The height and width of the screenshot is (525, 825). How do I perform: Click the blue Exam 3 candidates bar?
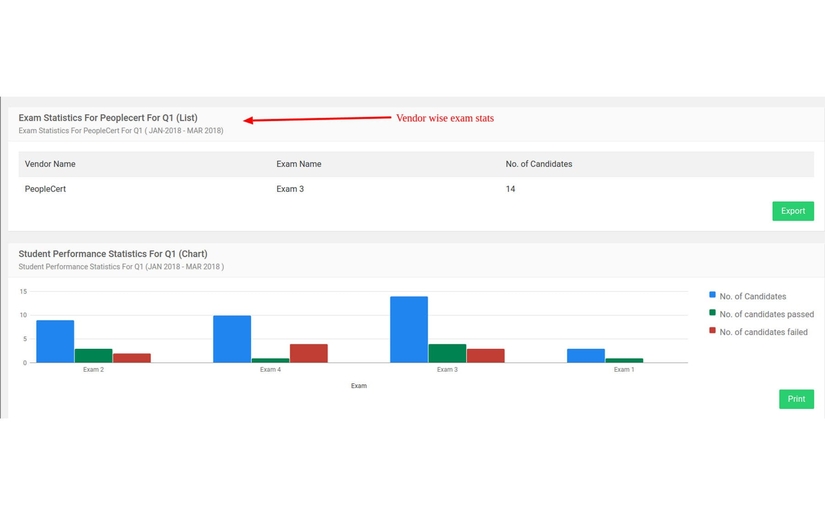[x=408, y=329]
